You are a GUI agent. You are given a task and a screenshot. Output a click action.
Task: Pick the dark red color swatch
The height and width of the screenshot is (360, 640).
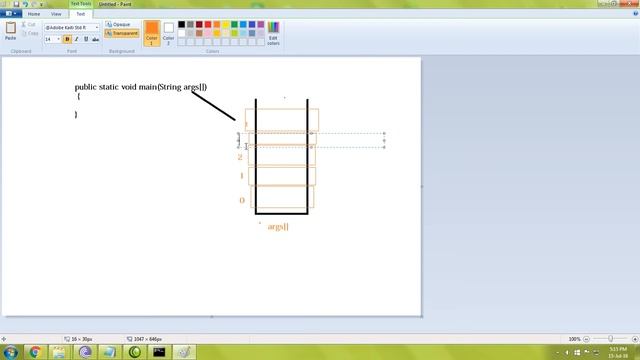[199, 24]
